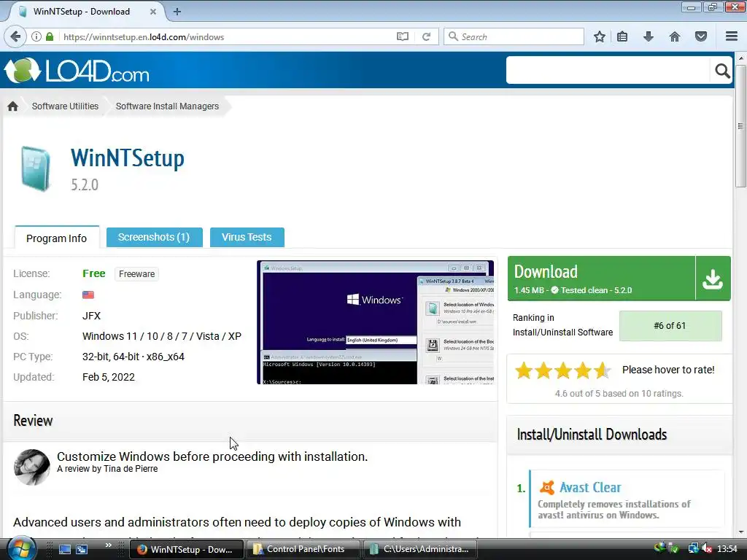Click the browser Back arrow button
747x560 pixels.
coord(15,36)
